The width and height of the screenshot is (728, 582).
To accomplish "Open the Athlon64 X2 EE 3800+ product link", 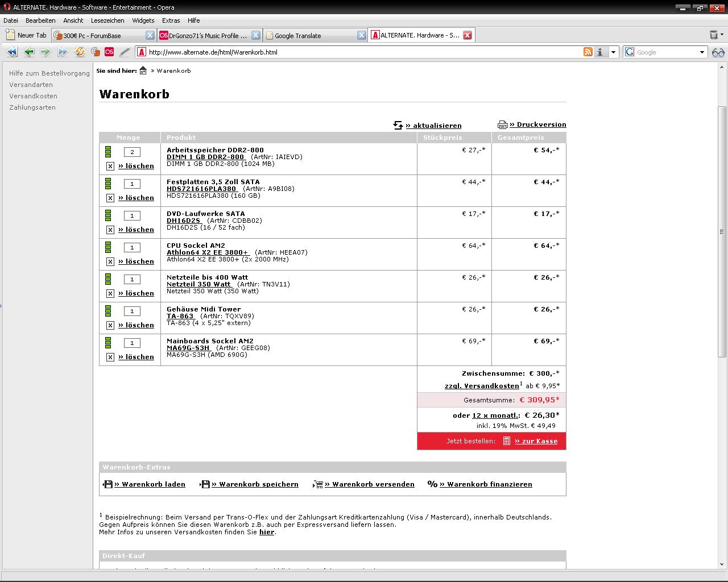I will click(x=208, y=252).
